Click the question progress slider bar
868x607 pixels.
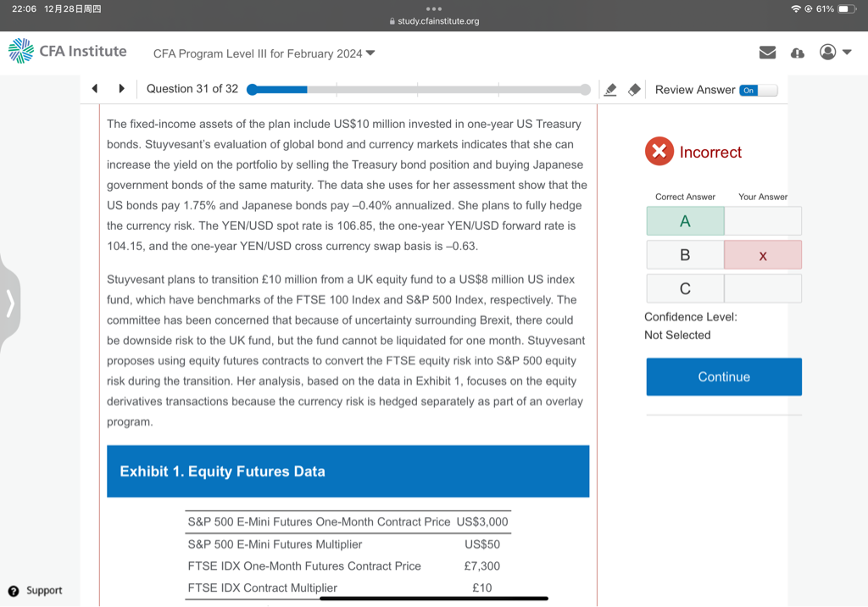coord(418,89)
